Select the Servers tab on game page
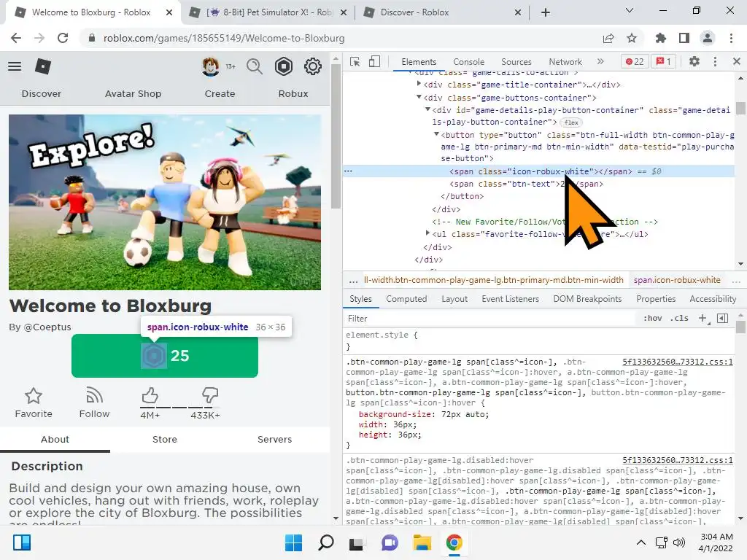 point(274,439)
